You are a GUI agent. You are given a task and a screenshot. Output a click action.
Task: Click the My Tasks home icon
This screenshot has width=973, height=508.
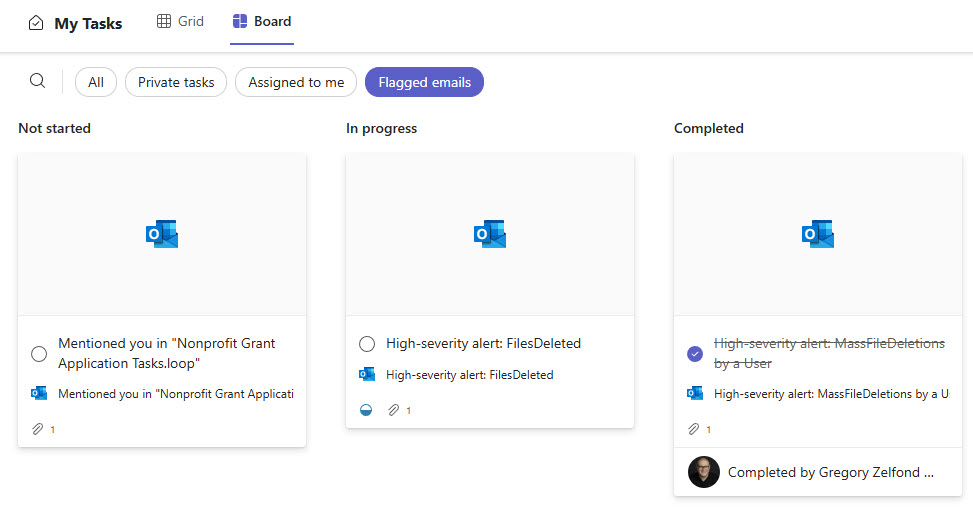coord(36,23)
